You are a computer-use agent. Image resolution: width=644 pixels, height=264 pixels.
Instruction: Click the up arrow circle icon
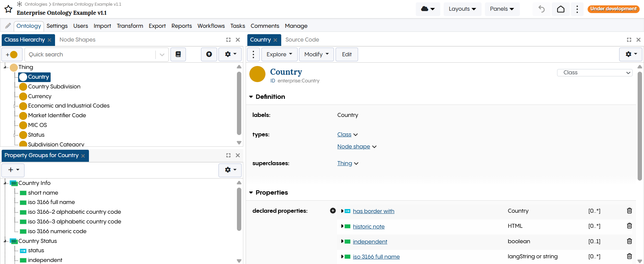pos(209,54)
